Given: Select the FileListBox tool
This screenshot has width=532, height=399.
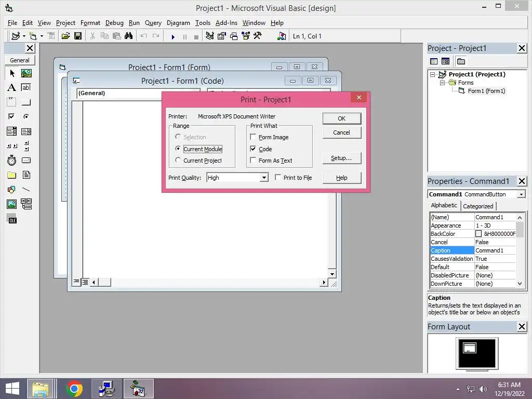Looking at the screenshot, I should (x=26, y=175).
